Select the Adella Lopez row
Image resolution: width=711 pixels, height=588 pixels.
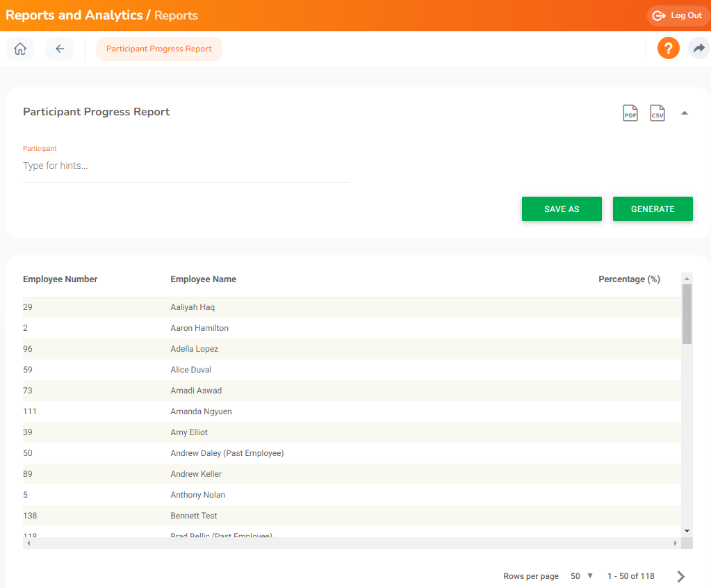tap(352, 349)
